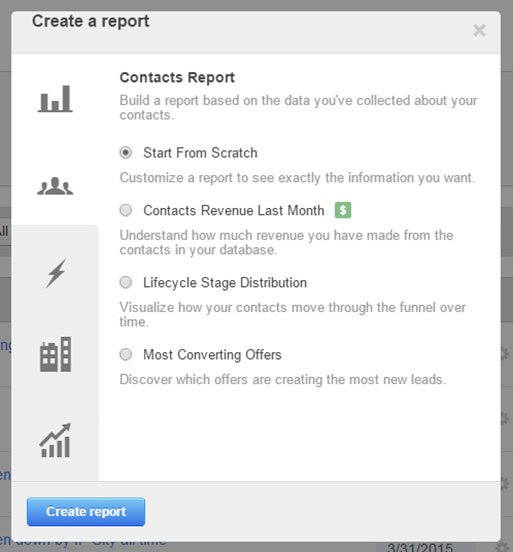Pick the Most Converting Offers radio option

[x=126, y=355]
